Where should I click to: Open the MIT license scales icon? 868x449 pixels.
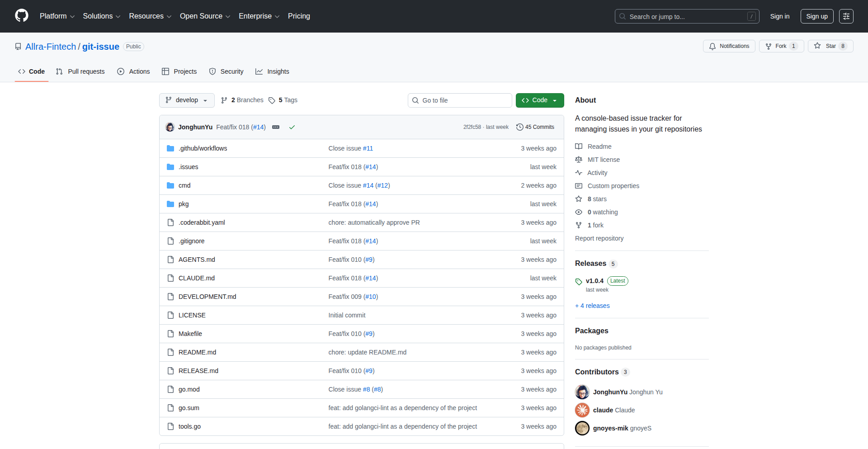point(579,159)
